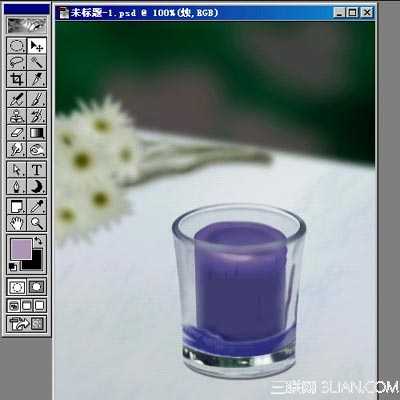Switch to Full Screen mode
This screenshot has height=400, width=400.
coord(39,306)
